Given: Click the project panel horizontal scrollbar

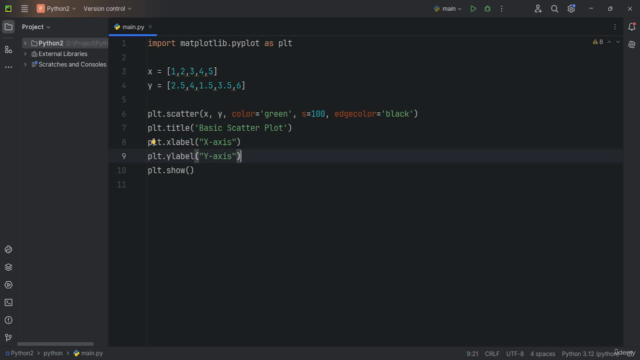Looking at the screenshot, I should 56,344.
